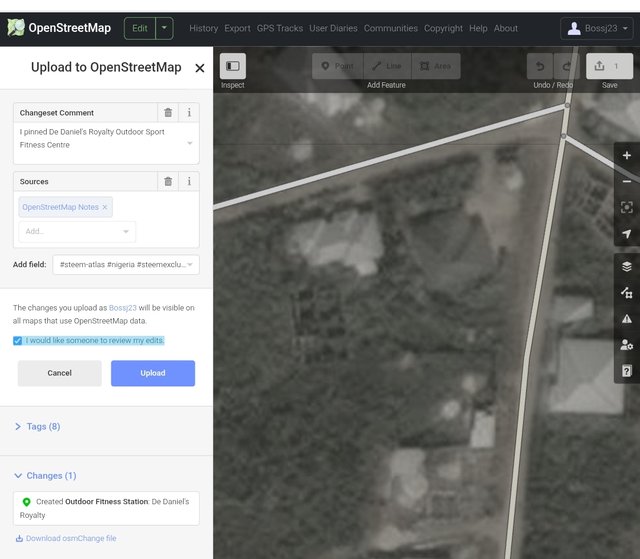Zoom in with the plus icon

(627, 155)
